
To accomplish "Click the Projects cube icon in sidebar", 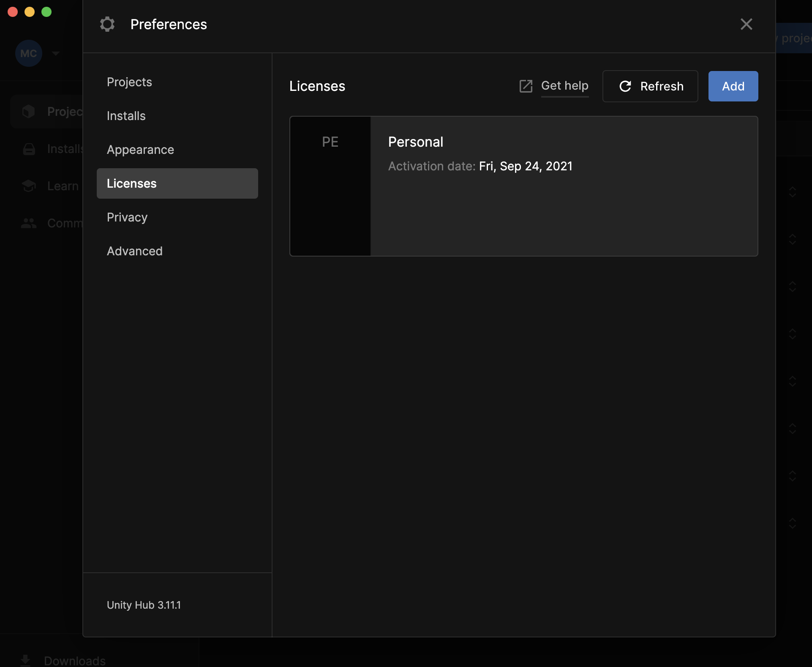I will (x=29, y=112).
